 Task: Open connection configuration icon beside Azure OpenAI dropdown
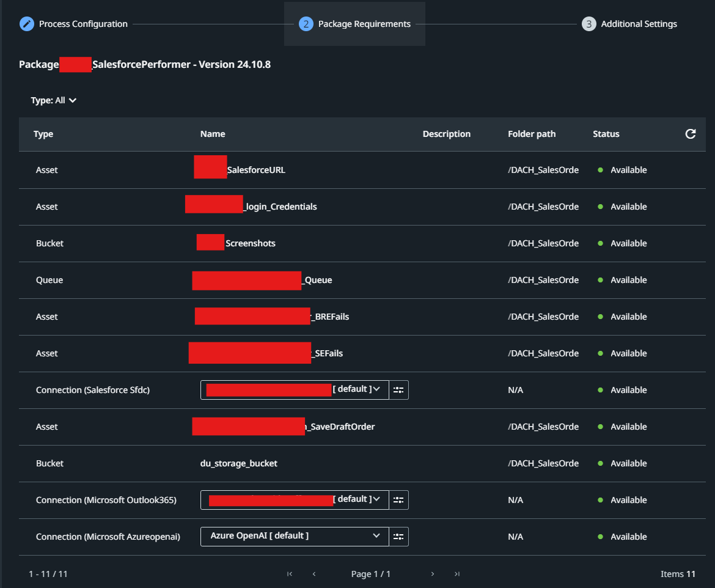[x=398, y=537]
